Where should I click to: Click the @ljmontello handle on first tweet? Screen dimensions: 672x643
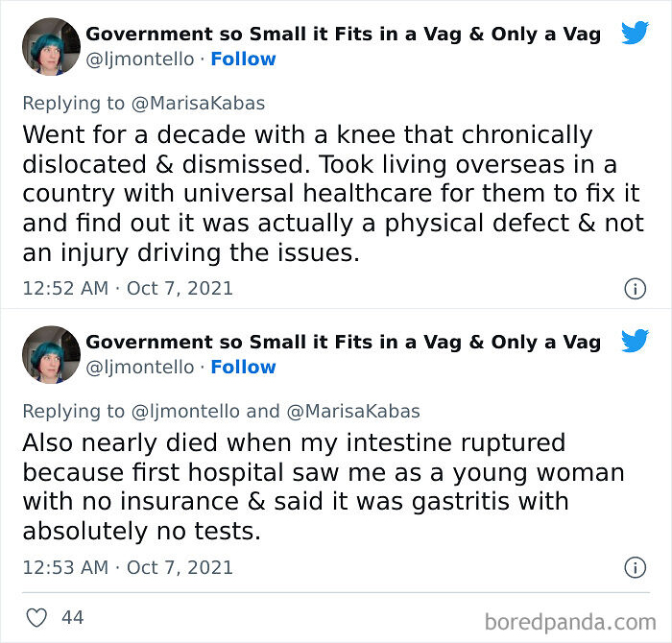point(139,60)
